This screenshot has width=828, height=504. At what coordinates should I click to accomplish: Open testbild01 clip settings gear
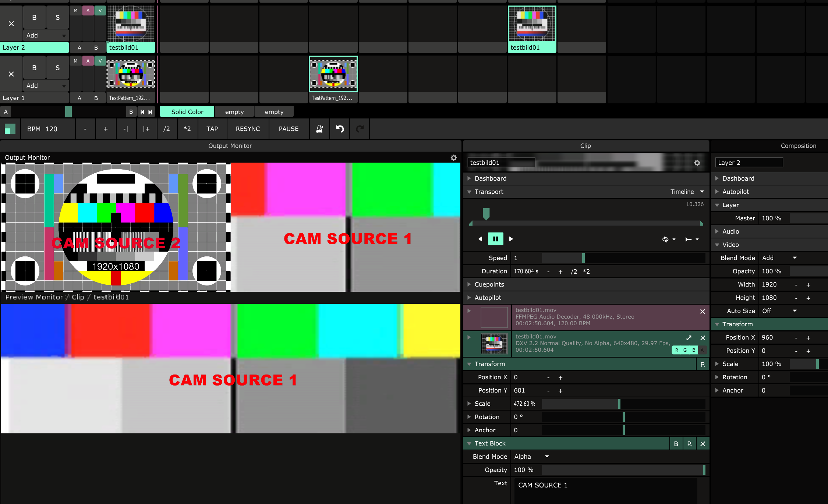point(697,163)
